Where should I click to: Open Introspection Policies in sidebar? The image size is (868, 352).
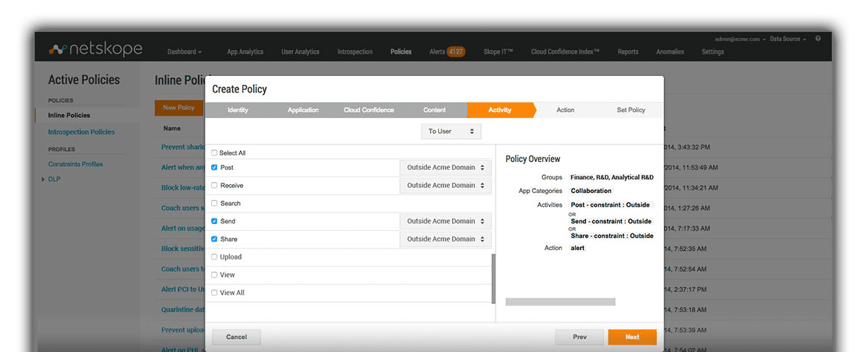pyautogui.click(x=81, y=132)
